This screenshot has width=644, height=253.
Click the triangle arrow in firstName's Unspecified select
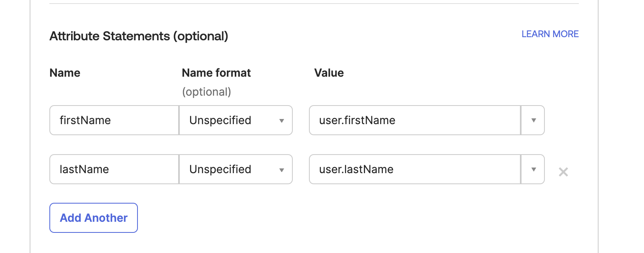[282, 121]
